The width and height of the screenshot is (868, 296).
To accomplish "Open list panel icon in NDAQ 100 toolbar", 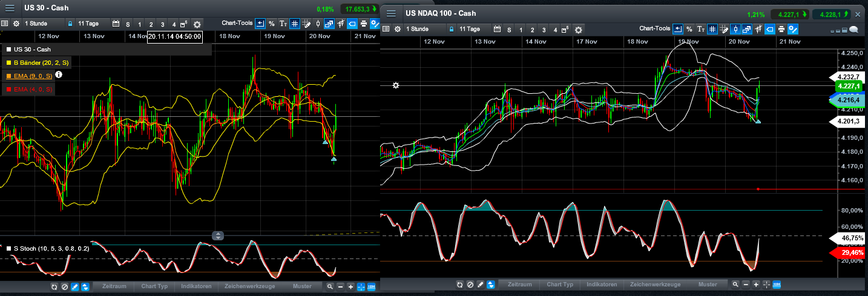I will [386, 28].
